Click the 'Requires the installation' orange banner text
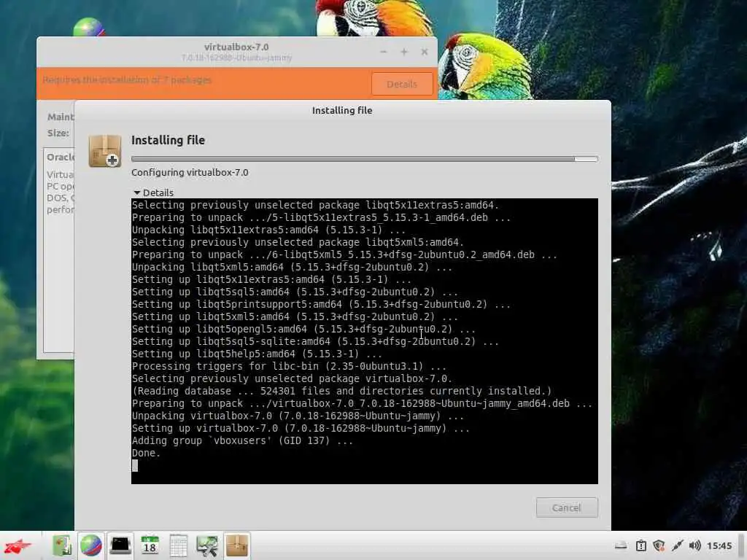The height and width of the screenshot is (560, 747). 127,79
